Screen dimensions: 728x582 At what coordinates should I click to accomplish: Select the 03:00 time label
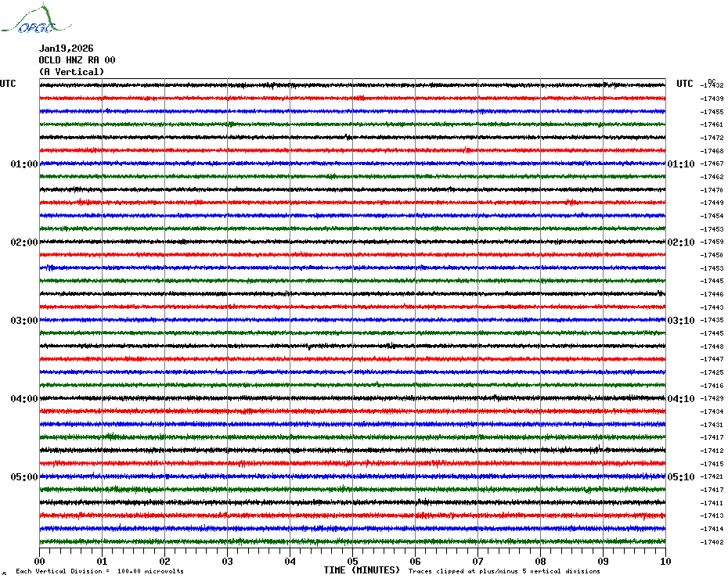24,320
